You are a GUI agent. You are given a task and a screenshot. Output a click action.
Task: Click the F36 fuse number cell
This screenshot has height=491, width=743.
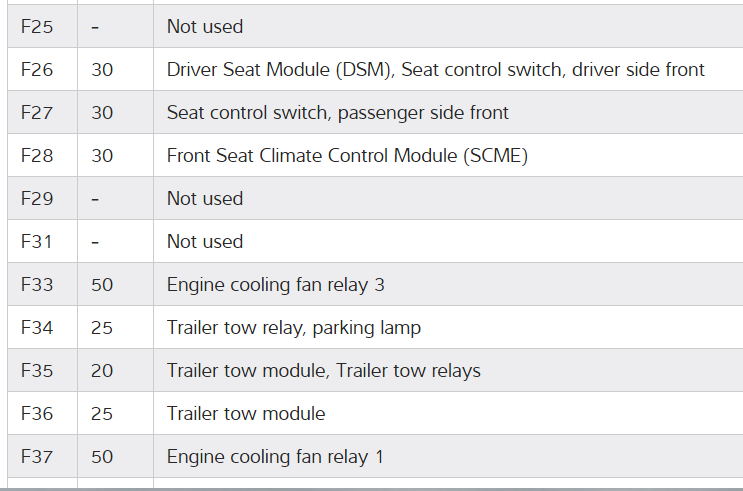pyautogui.click(x=37, y=414)
